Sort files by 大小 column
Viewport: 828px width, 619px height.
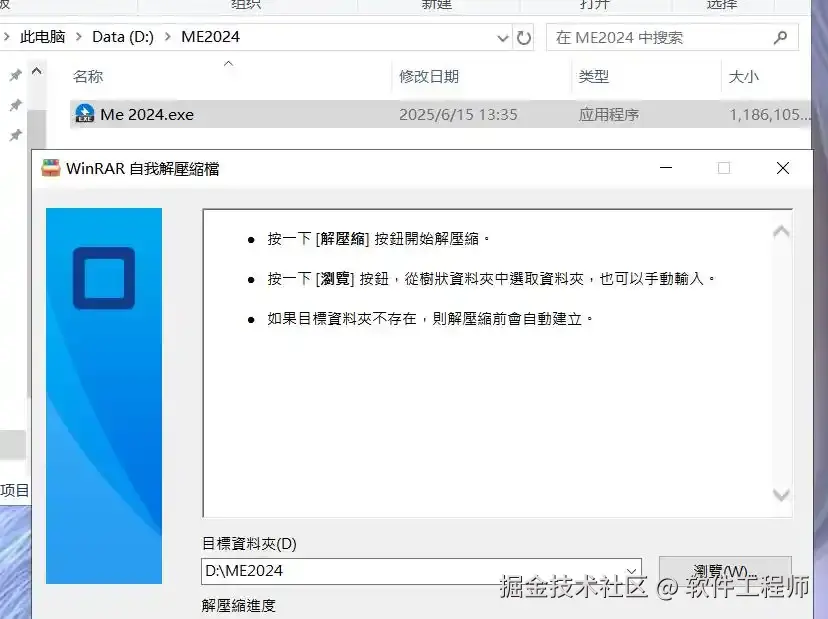point(744,77)
